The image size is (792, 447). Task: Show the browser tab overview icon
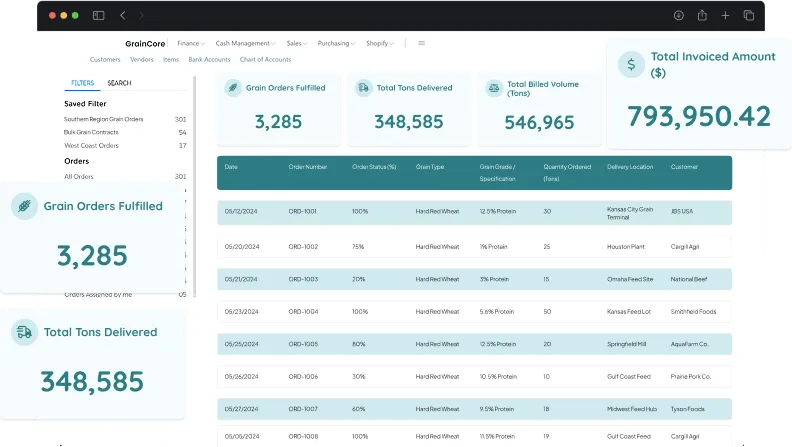tap(749, 15)
